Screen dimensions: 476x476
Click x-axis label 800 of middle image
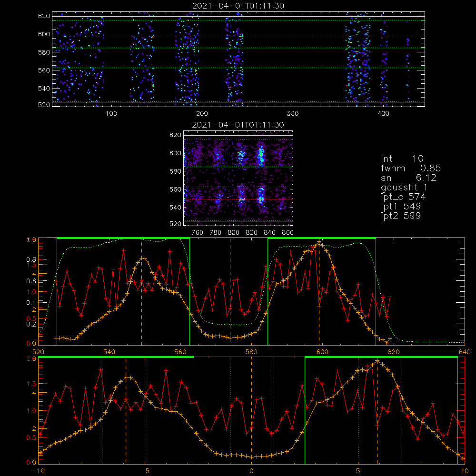point(233,233)
